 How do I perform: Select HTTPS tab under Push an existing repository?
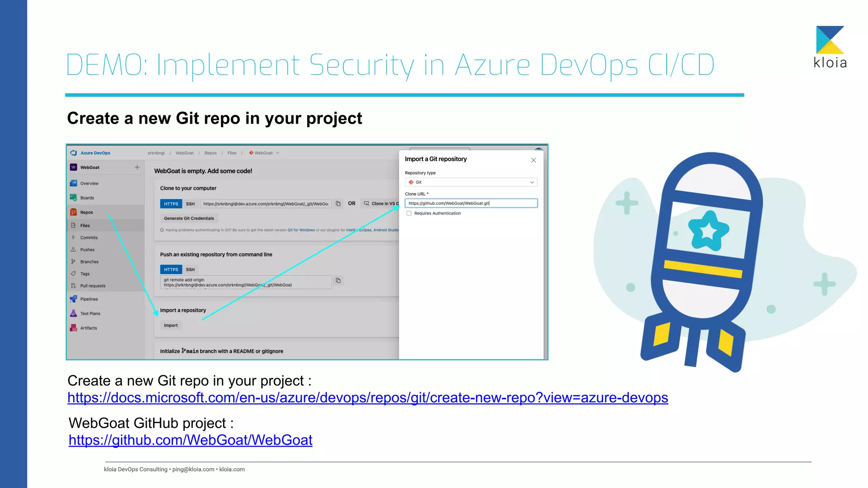[171, 269]
